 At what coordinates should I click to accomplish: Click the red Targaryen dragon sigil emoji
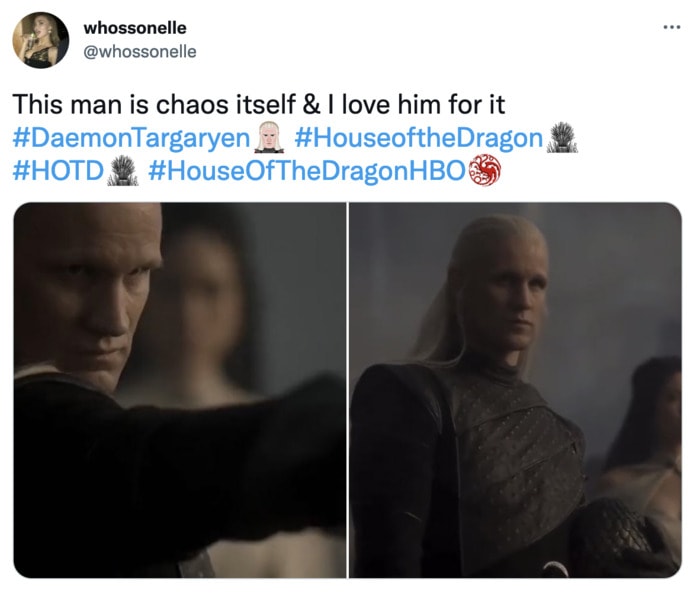486,170
